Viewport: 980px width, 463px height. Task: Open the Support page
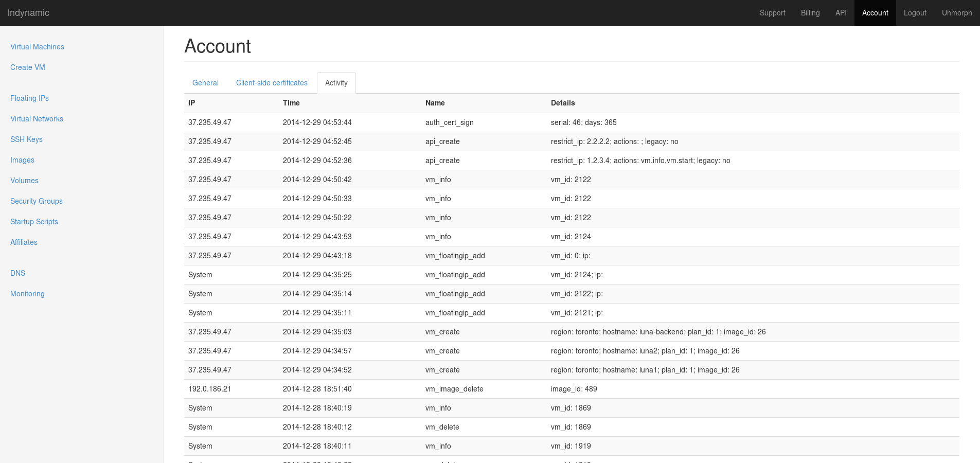772,13
